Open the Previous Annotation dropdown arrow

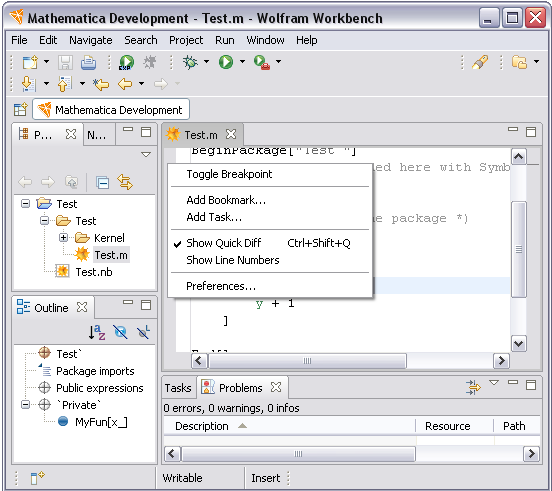click(x=82, y=84)
